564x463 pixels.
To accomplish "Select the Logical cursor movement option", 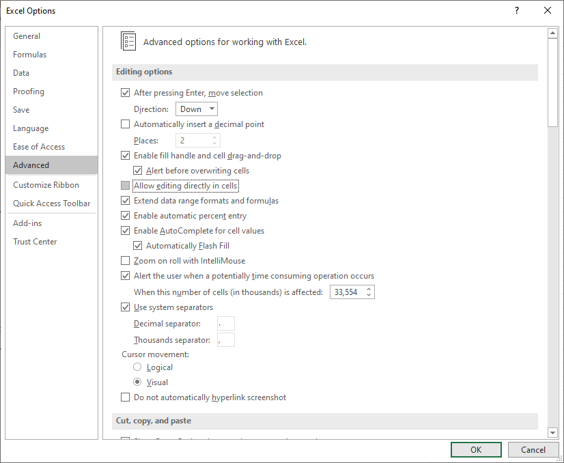I will tap(137, 367).
